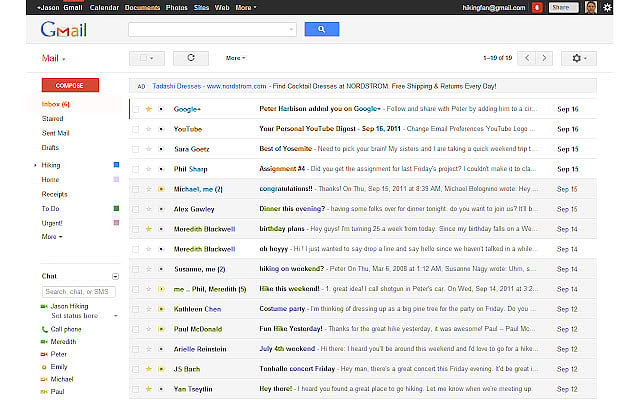
Task: Open the settings gear dropdown in toolbar
Action: pos(578,58)
